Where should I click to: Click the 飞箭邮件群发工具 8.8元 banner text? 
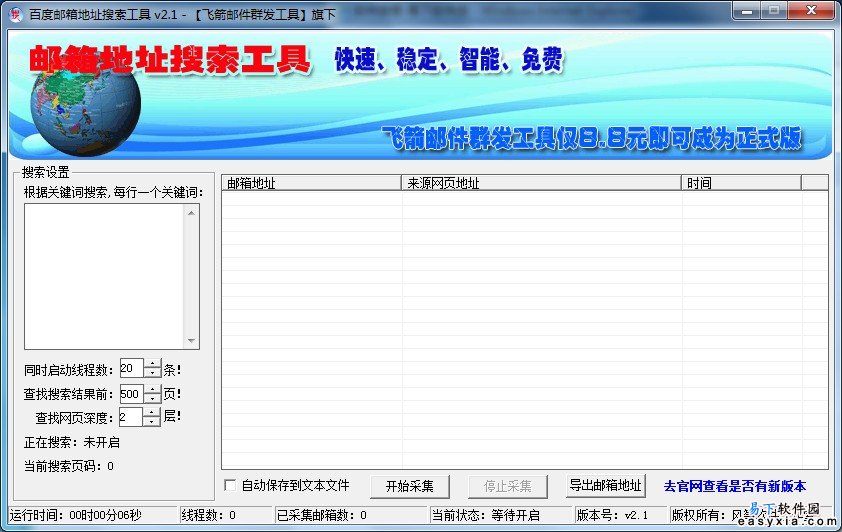pyautogui.click(x=592, y=139)
